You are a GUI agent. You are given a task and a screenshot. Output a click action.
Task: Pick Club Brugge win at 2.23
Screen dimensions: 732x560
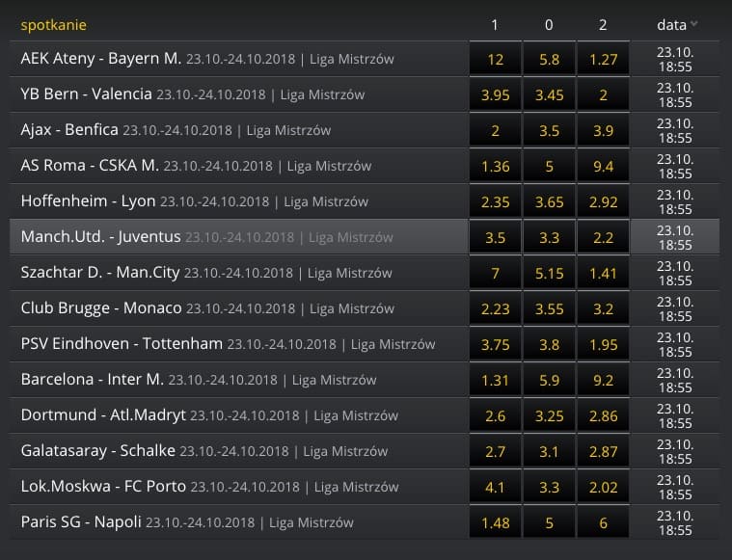(495, 308)
